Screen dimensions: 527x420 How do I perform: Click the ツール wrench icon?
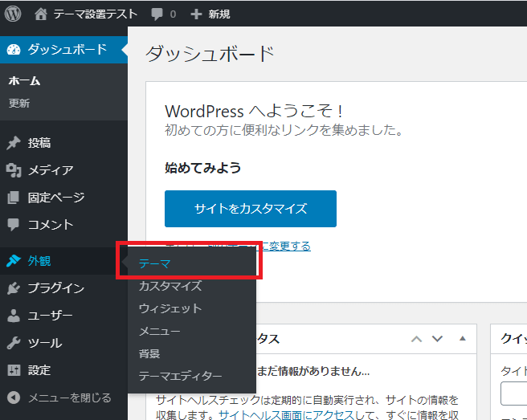(x=14, y=343)
